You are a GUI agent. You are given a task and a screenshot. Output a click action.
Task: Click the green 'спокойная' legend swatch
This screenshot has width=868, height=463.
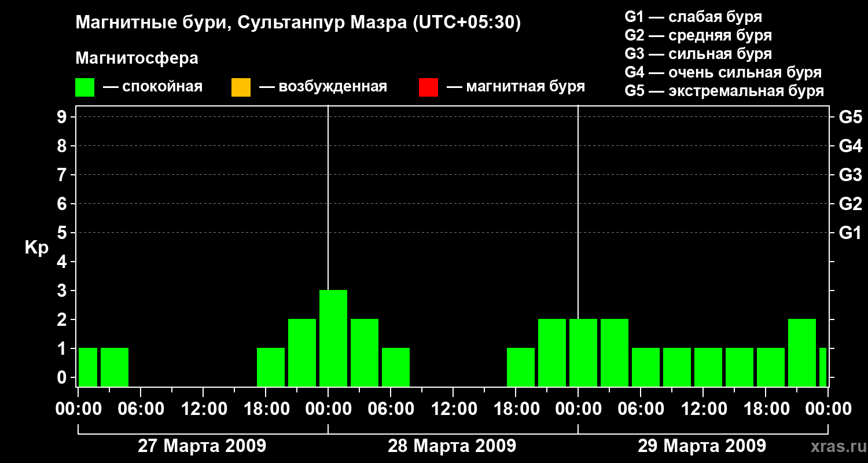[84, 87]
